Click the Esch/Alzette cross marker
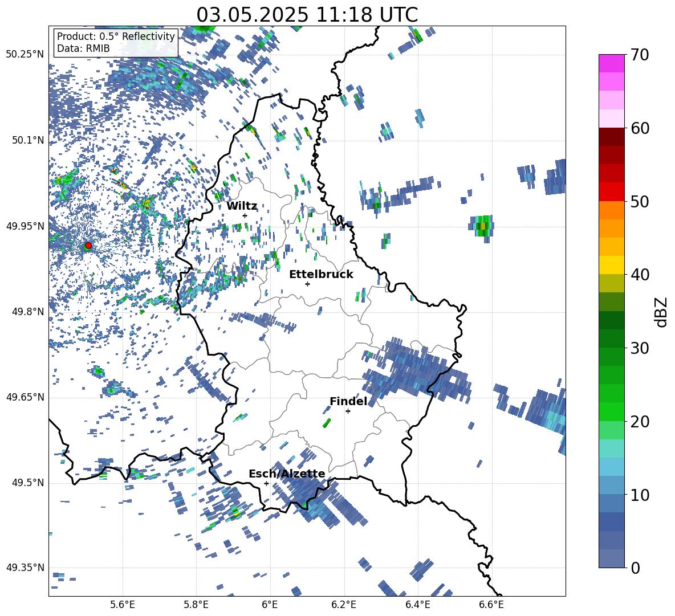675x616 pixels. tap(266, 483)
